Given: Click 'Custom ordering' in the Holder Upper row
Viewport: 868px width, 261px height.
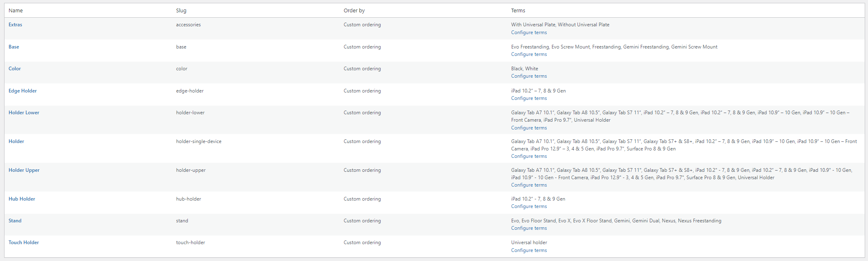Looking at the screenshot, I should click(362, 170).
